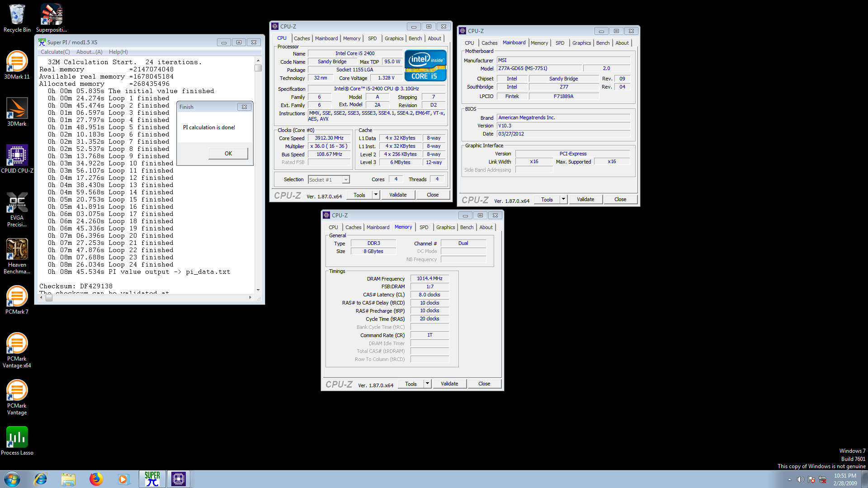Open Heaven Benchmark desktop shortcut
The width and height of the screenshot is (868, 488).
(x=17, y=256)
